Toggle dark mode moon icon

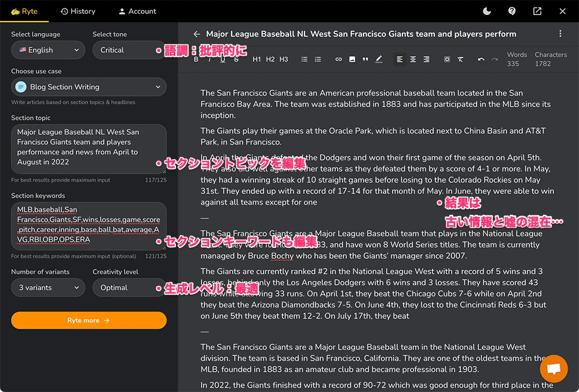tap(487, 11)
